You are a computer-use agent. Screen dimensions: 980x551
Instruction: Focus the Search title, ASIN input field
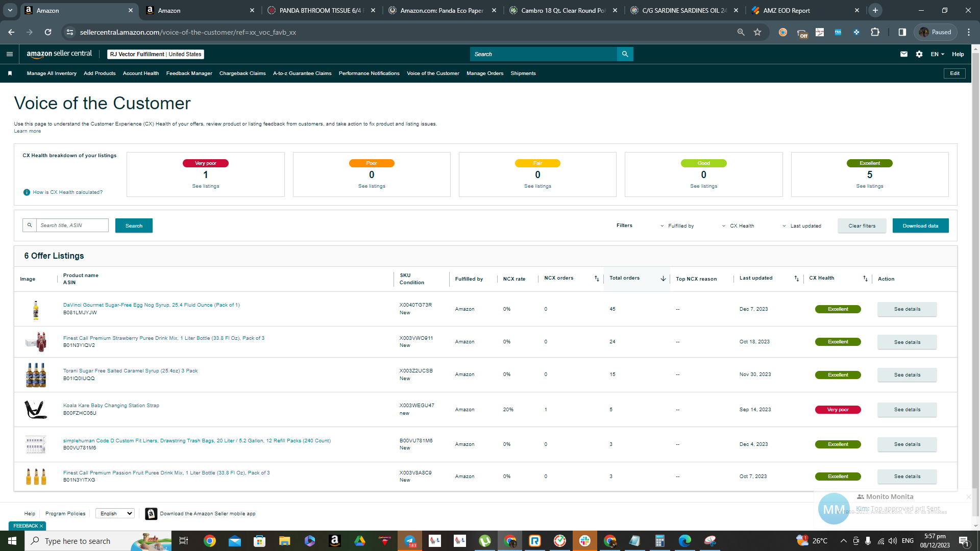click(72, 226)
